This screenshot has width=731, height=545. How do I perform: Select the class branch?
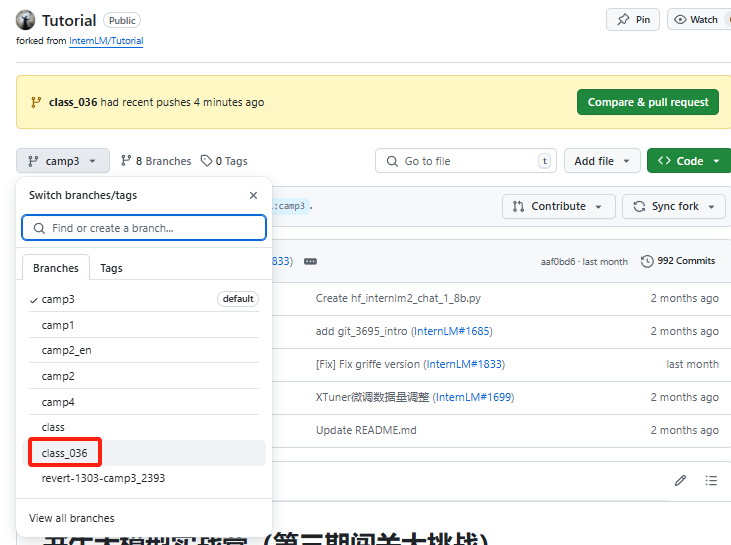click(144, 427)
